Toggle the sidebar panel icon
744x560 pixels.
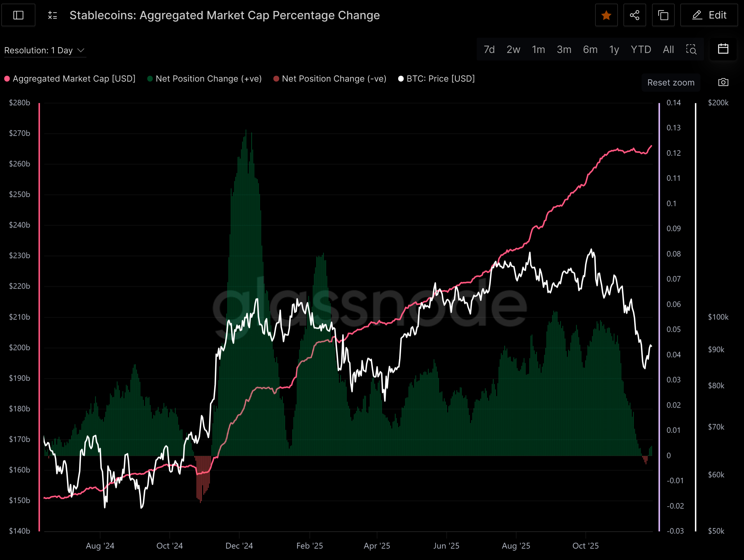(x=18, y=15)
